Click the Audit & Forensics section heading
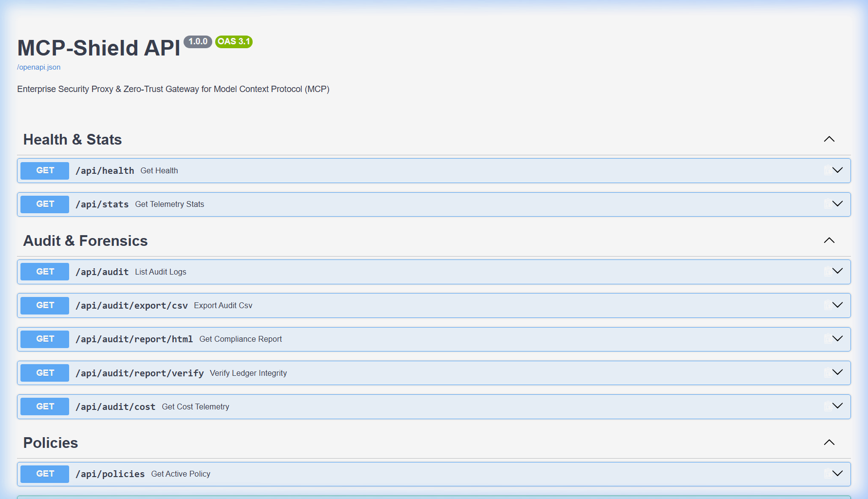 (x=86, y=241)
